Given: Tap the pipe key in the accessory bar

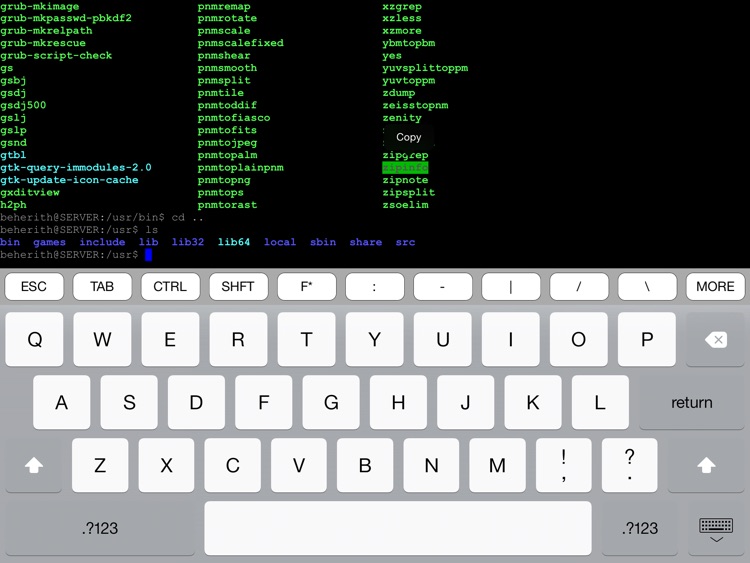Looking at the screenshot, I should pyautogui.click(x=511, y=287).
